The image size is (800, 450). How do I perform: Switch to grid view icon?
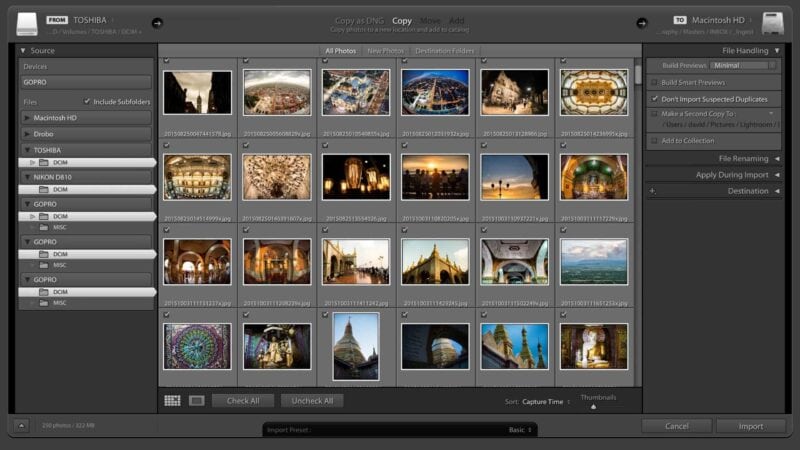(172, 401)
